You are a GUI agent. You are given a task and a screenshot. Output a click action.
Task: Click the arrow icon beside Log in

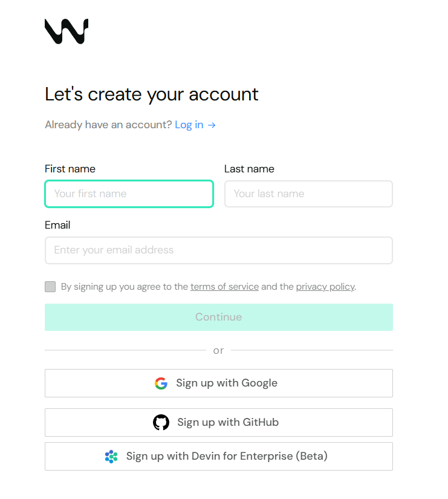212,125
